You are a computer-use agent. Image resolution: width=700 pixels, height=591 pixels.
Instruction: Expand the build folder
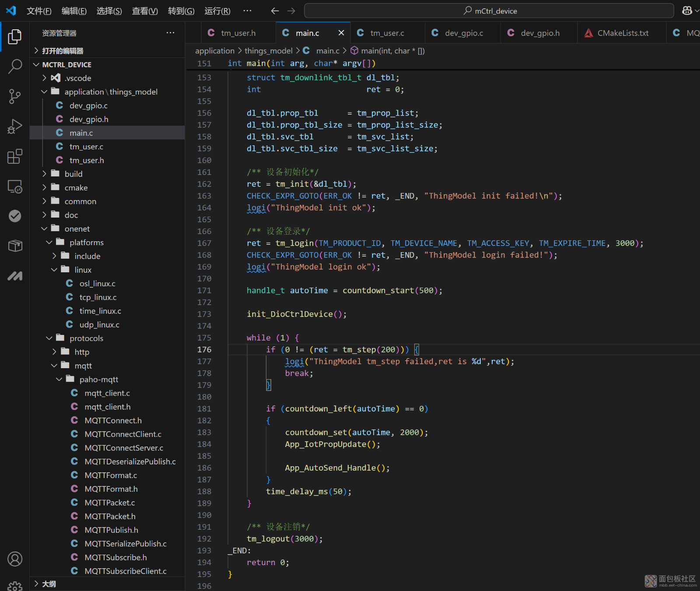point(73,174)
